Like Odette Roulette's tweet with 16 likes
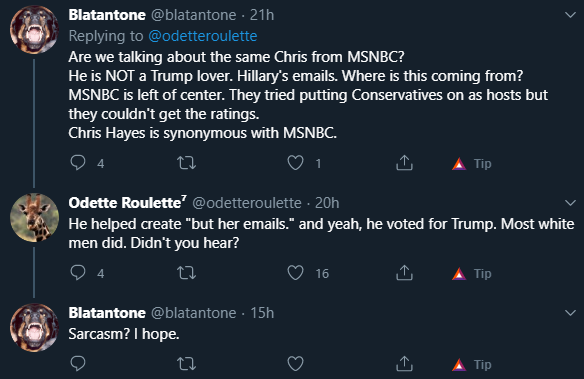Image resolution: width=584 pixels, height=379 pixels. 295,273
